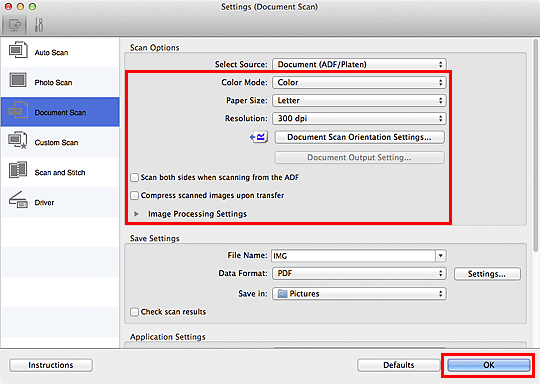The width and height of the screenshot is (540, 384).
Task: Choose Document Scan label in sidebar
Action: click(60, 113)
